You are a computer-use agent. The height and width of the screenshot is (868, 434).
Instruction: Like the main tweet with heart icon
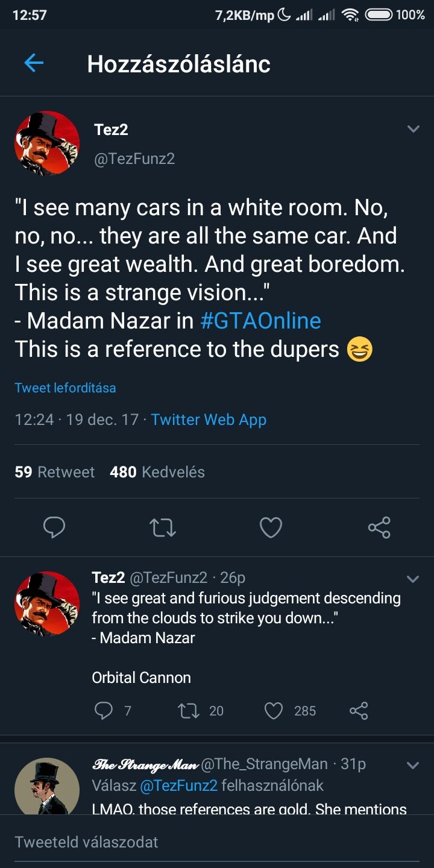pos(271,527)
